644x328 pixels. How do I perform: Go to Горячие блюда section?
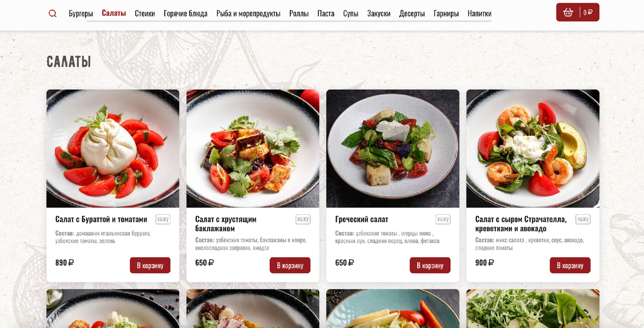pyautogui.click(x=186, y=13)
